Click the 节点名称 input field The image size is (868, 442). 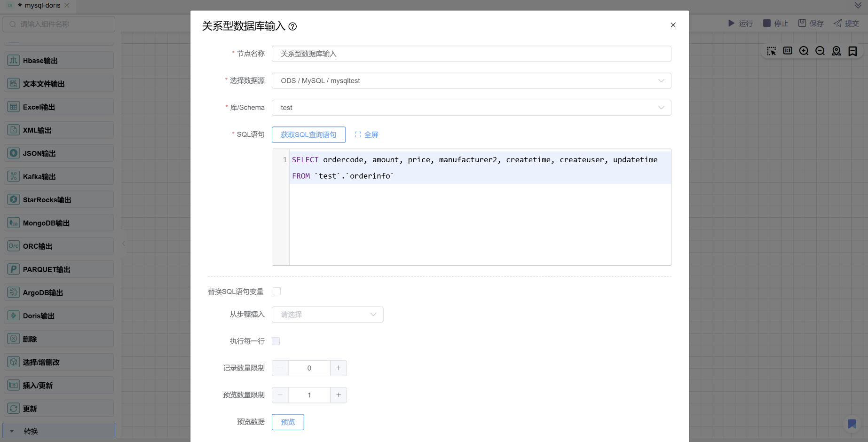pyautogui.click(x=471, y=54)
